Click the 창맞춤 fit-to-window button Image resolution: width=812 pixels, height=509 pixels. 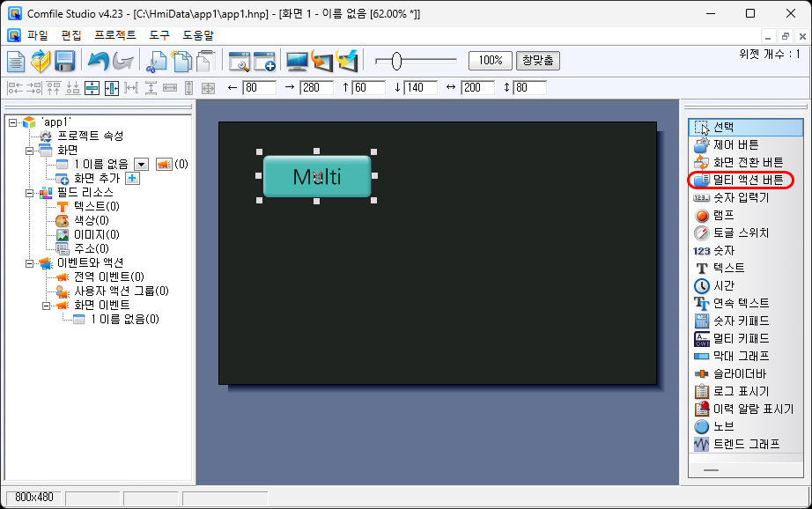537,61
